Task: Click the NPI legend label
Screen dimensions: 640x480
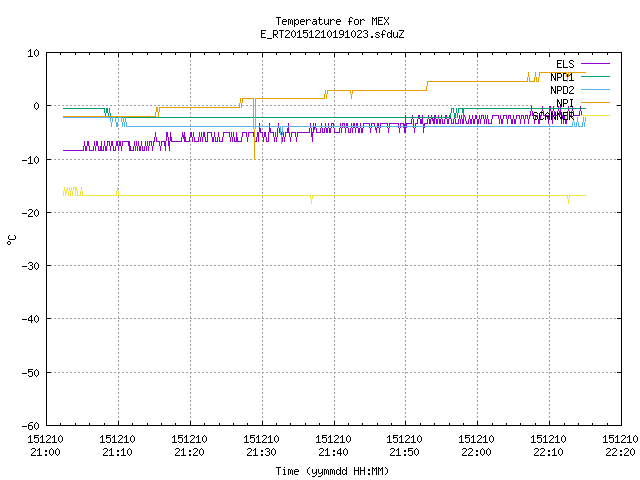Action: coord(565,103)
